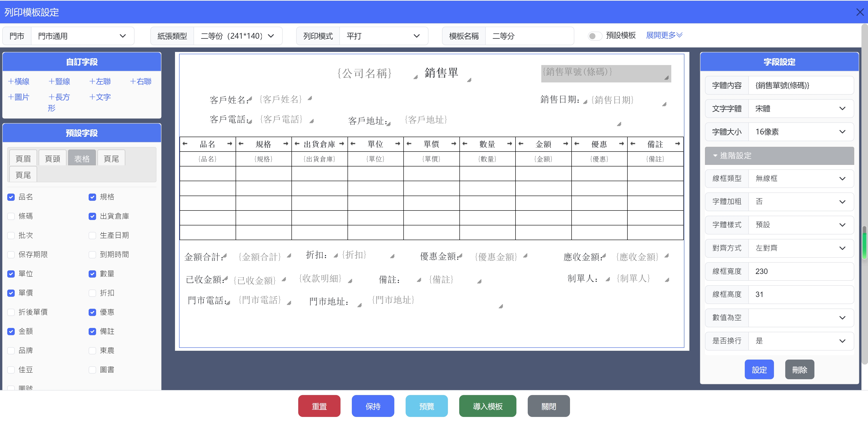Image resolution: width=868 pixels, height=421 pixels.
Task: Switch to the 頁眉 tab
Action: [23, 158]
